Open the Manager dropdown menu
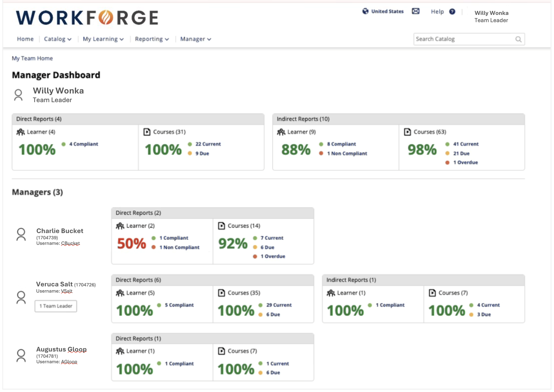 pos(196,39)
